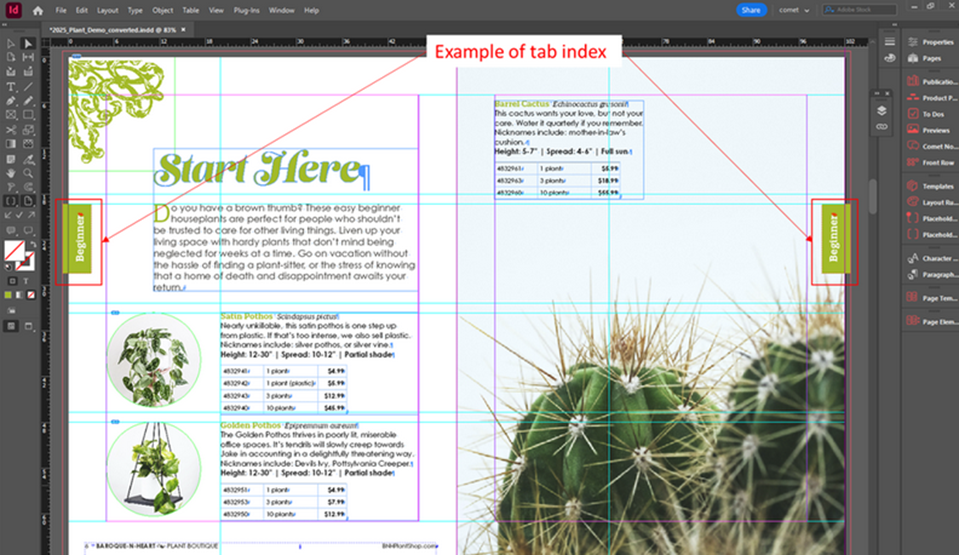Open the Properties panel
959x555 pixels.
coord(931,42)
